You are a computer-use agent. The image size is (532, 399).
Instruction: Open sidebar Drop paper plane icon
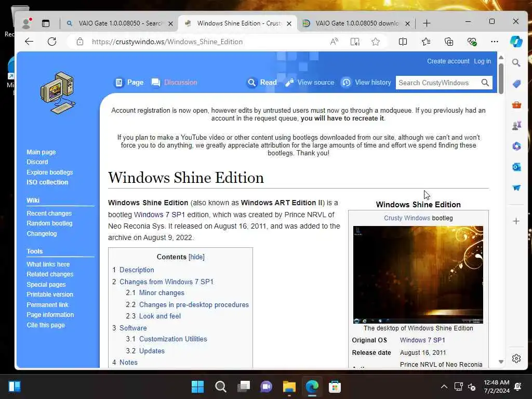pos(516,188)
